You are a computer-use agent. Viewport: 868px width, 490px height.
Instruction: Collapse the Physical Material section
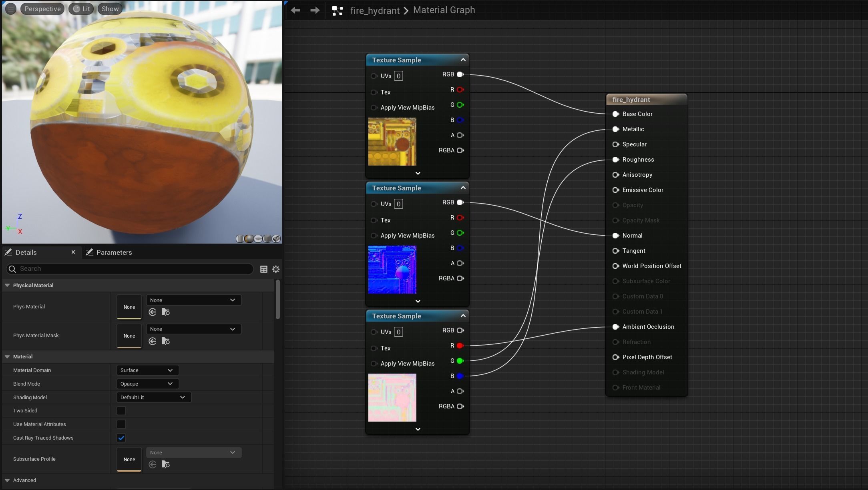pos(7,285)
